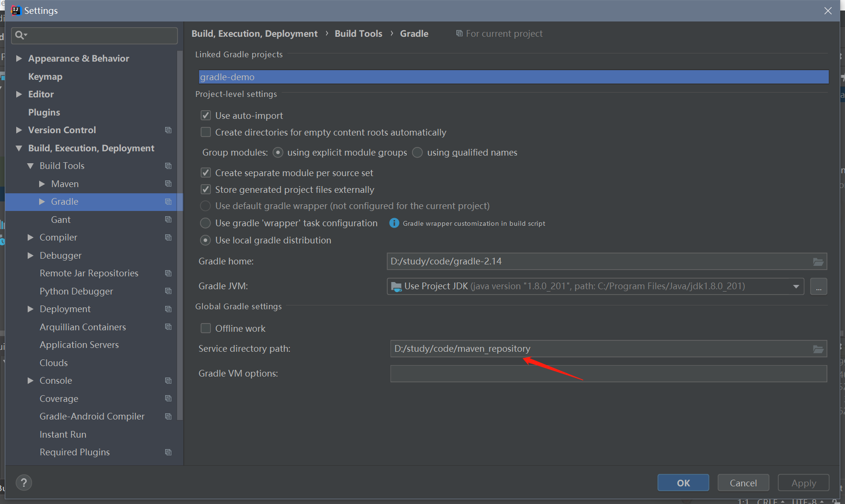The height and width of the screenshot is (504, 845).
Task: Click project-level icon next to Arquillian Containers
Action: (x=168, y=327)
